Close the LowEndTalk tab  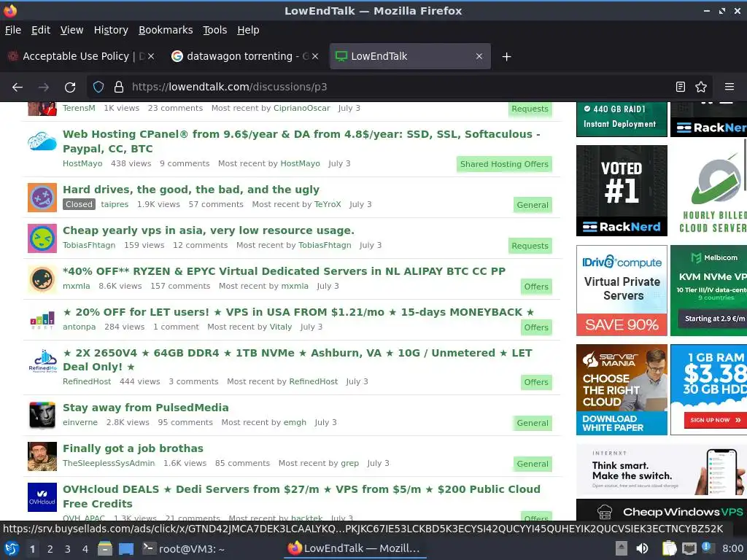coord(479,56)
